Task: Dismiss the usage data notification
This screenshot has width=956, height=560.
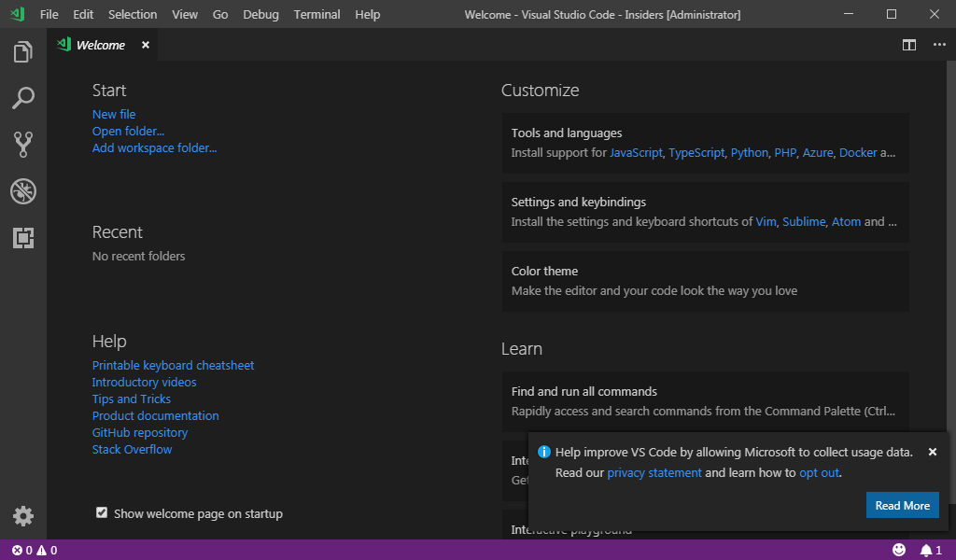Action: (932, 452)
